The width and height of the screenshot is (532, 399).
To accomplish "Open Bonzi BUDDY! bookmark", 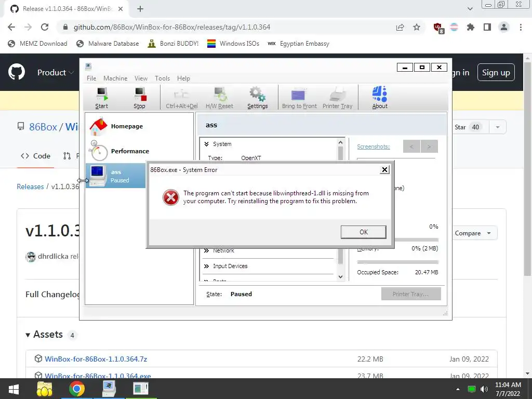I will click(174, 44).
